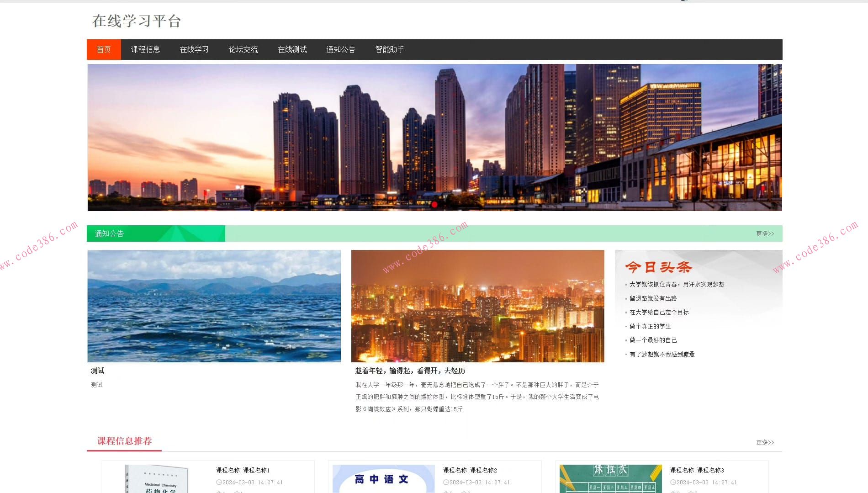This screenshot has width=868, height=493.
Task: Select 通知公告 in the navigation bar
Action: (341, 49)
